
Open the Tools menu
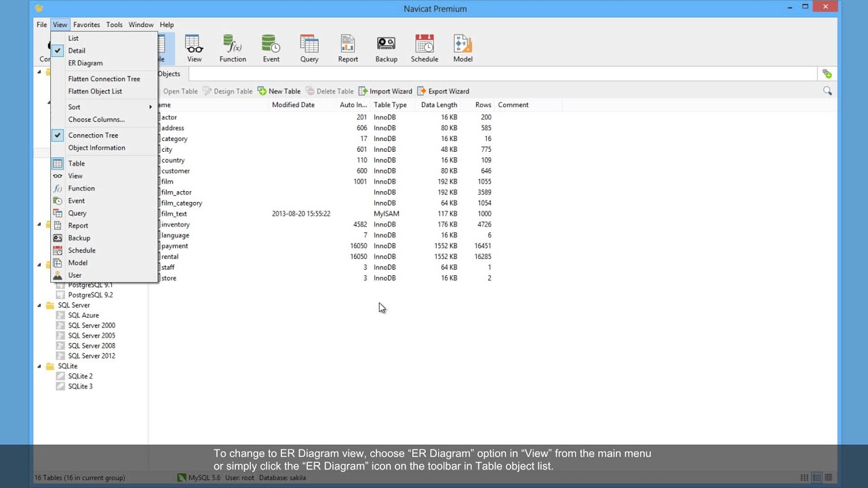tap(114, 24)
